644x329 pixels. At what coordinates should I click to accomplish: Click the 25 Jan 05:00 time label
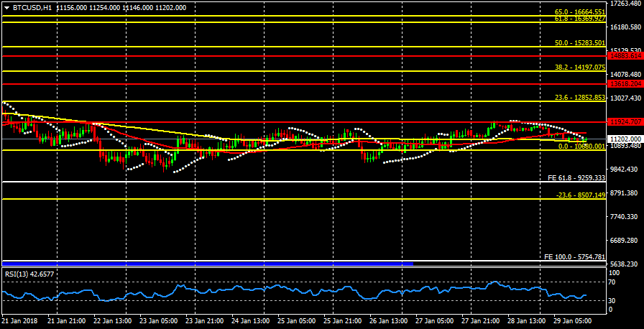295,320
